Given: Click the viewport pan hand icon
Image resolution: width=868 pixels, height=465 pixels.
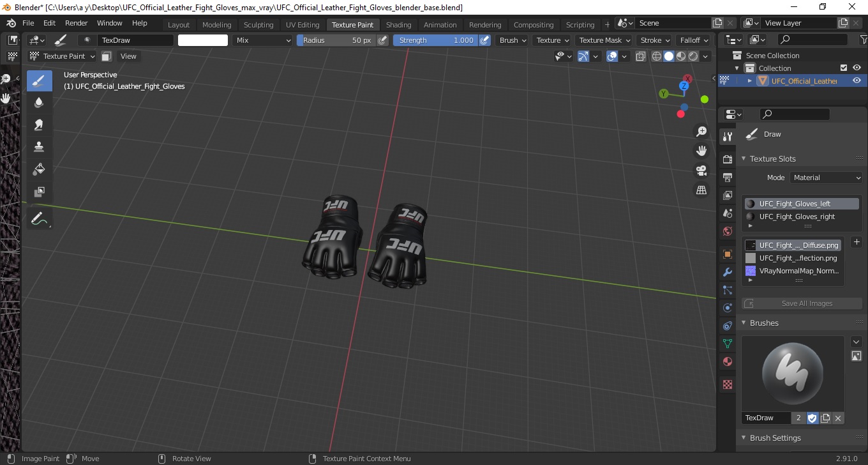Looking at the screenshot, I should (x=701, y=151).
